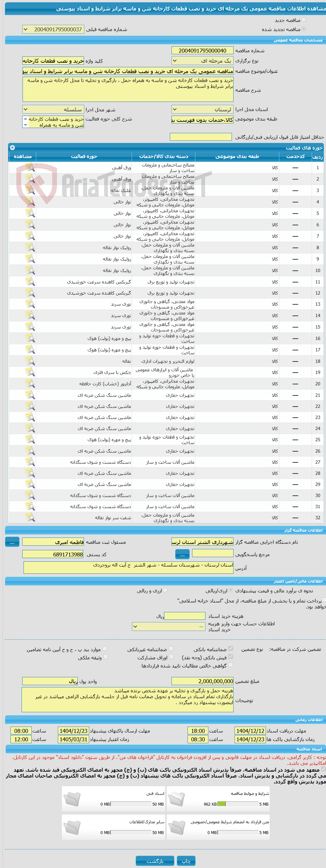Open view icon for activity row 1
Viewport: 326px width, 868px height.
[30, 168]
